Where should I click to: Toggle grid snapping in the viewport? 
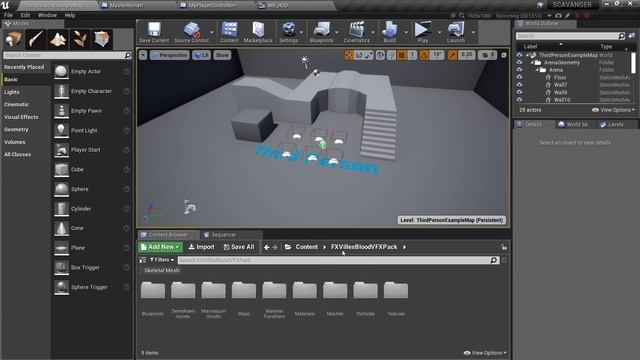pos(402,55)
